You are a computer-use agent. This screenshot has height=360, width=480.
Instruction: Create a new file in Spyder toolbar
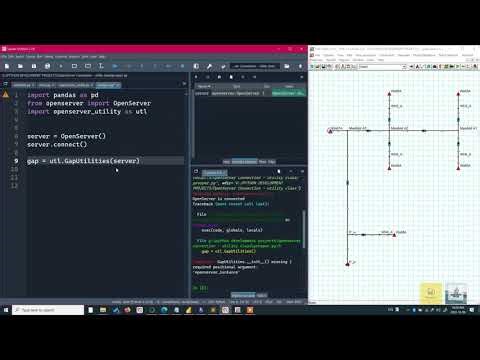coord(7,66)
